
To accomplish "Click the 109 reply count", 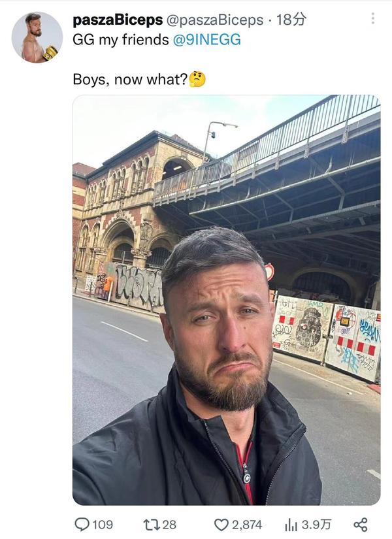I will tap(102, 524).
